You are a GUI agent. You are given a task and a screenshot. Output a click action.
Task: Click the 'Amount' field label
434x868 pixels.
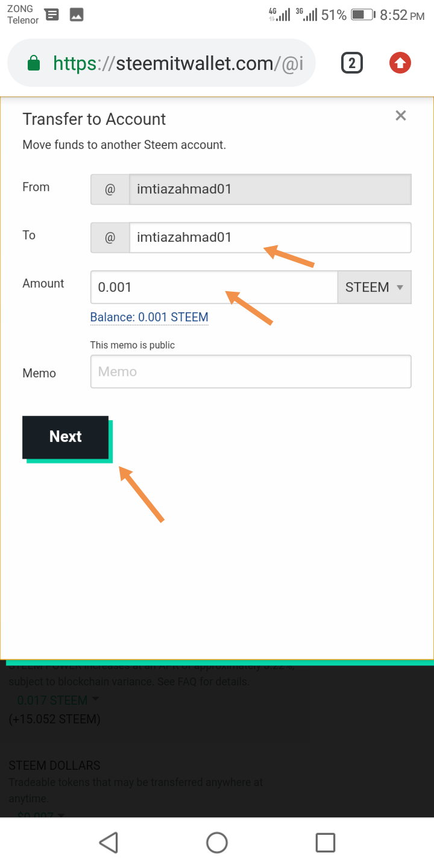coord(43,283)
